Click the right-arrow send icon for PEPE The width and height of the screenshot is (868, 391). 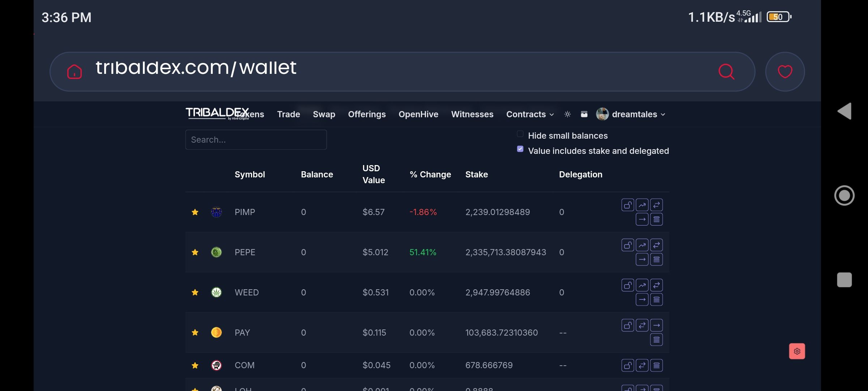click(x=642, y=260)
